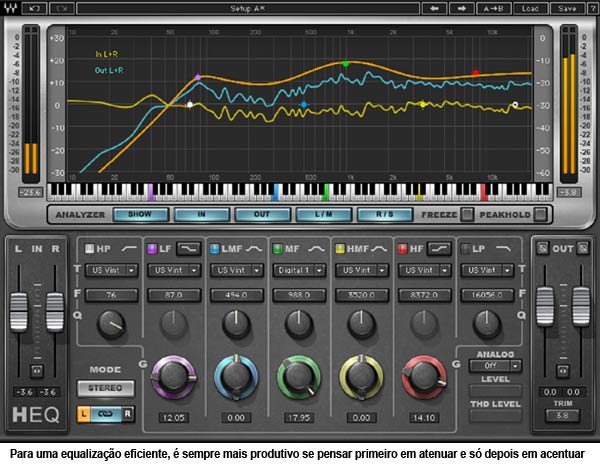The image size is (600, 465).
Task: Select HP filter shape icon
Action: pos(129,249)
